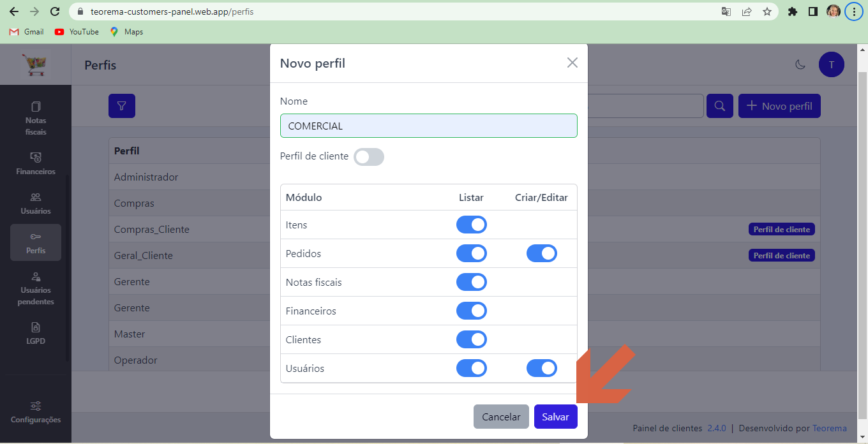Click the Novo perfil button

point(779,106)
